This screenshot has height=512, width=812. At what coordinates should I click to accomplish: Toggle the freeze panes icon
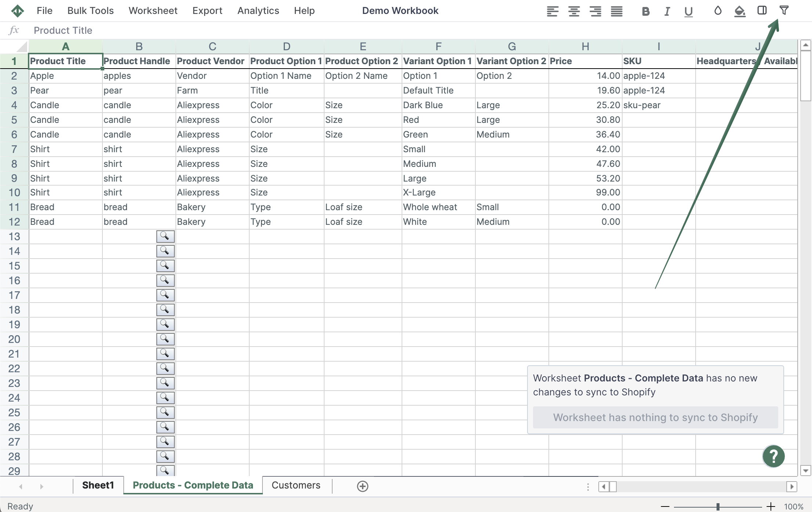click(x=762, y=11)
